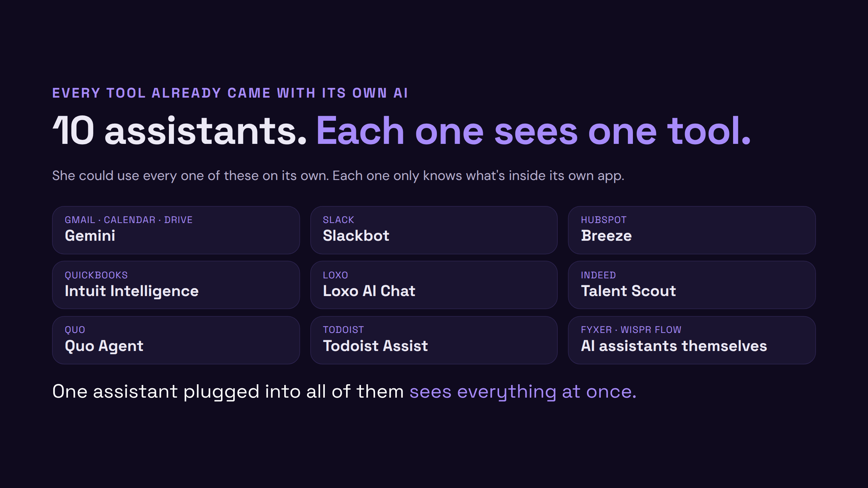This screenshot has width=868, height=488.
Task: Click the Todoist Assist card
Action: tap(434, 340)
